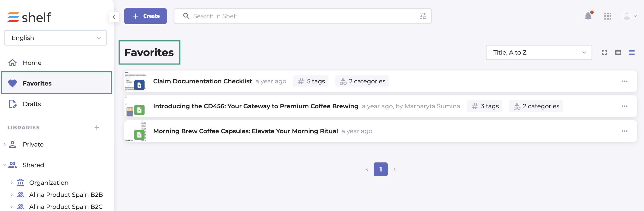The width and height of the screenshot is (644, 211).
Task: Open the apps grid menu
Action: coord(608,17)
